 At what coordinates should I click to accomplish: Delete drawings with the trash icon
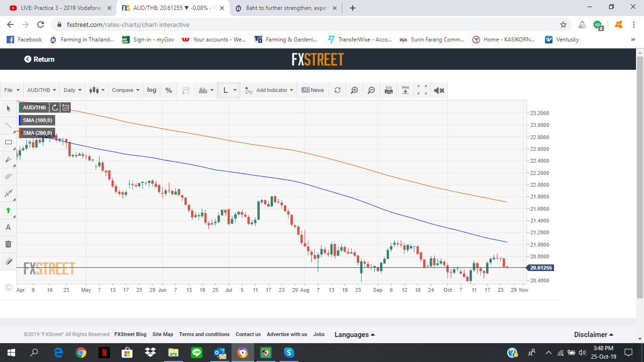pyautogui.click(x=8, y=244)
